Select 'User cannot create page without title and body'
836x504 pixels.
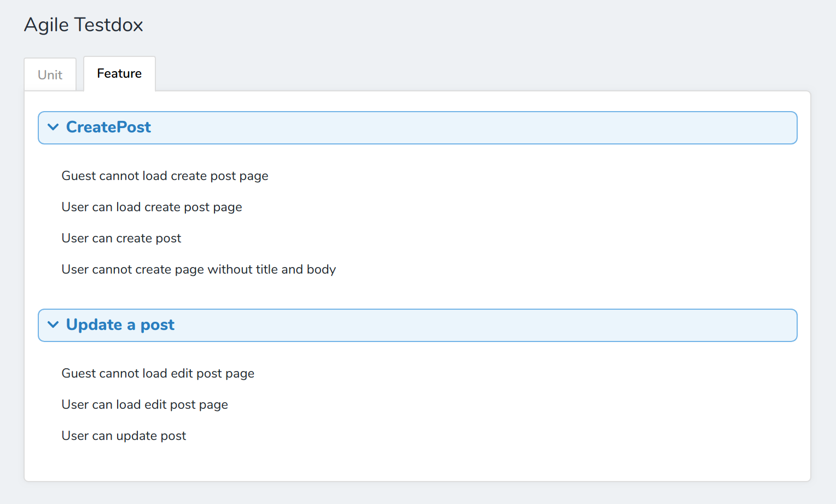(x=199, y=270)
